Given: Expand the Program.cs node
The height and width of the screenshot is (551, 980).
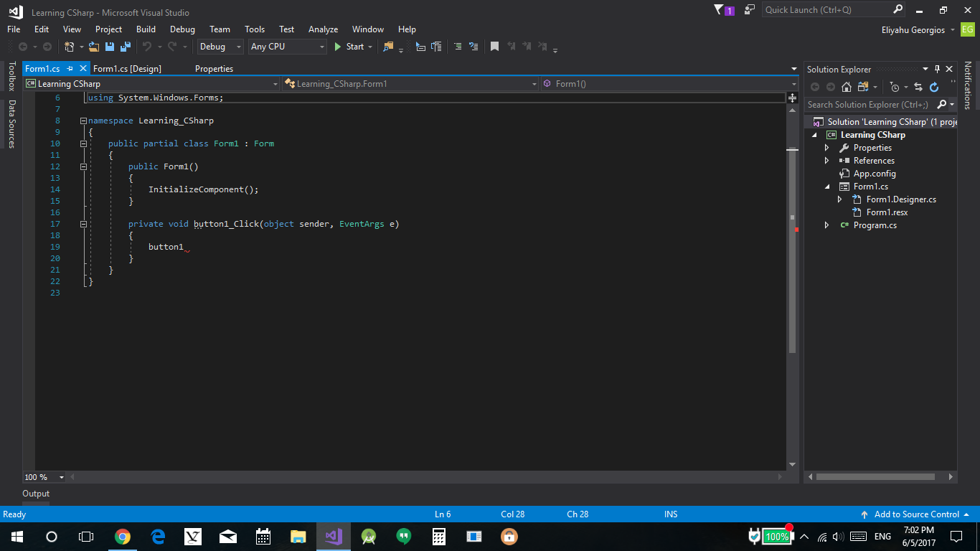Looking at the screenshot, I should 826,225.
